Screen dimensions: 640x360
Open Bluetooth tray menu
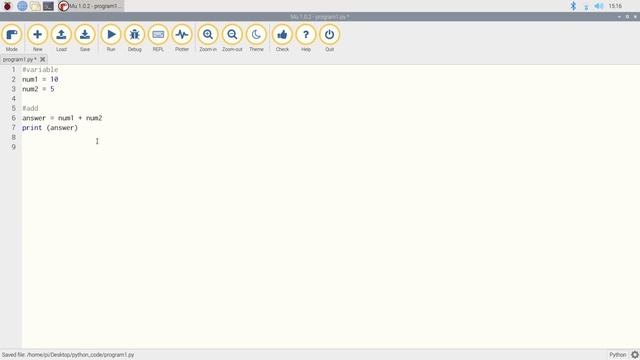[x=573, y=6]
